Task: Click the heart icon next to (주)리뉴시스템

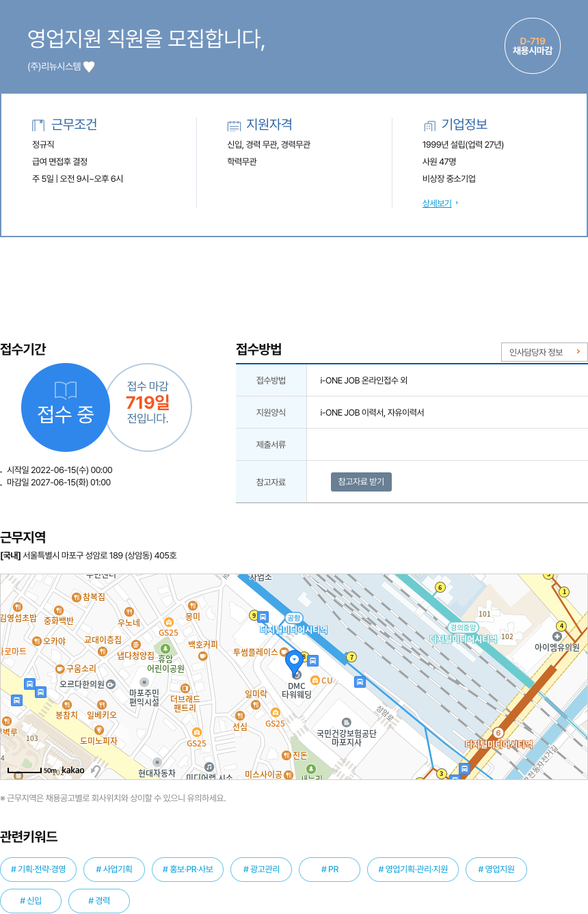Action: [89, 66]
